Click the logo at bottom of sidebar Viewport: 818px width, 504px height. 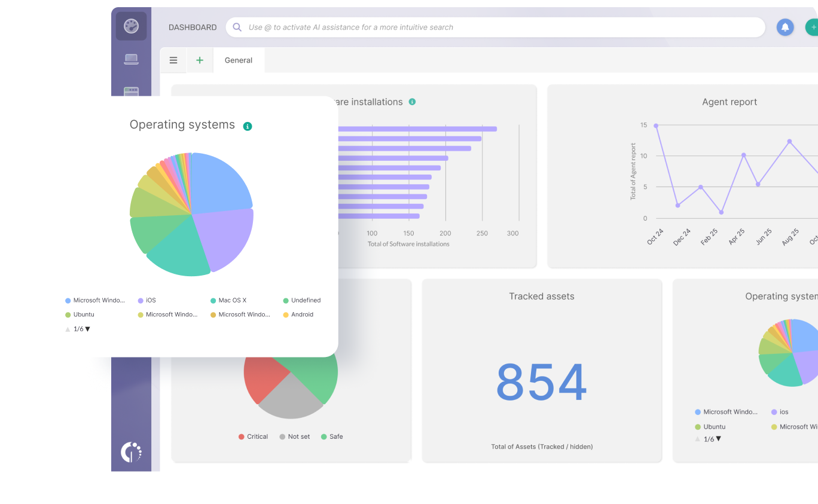coord(131,452)
